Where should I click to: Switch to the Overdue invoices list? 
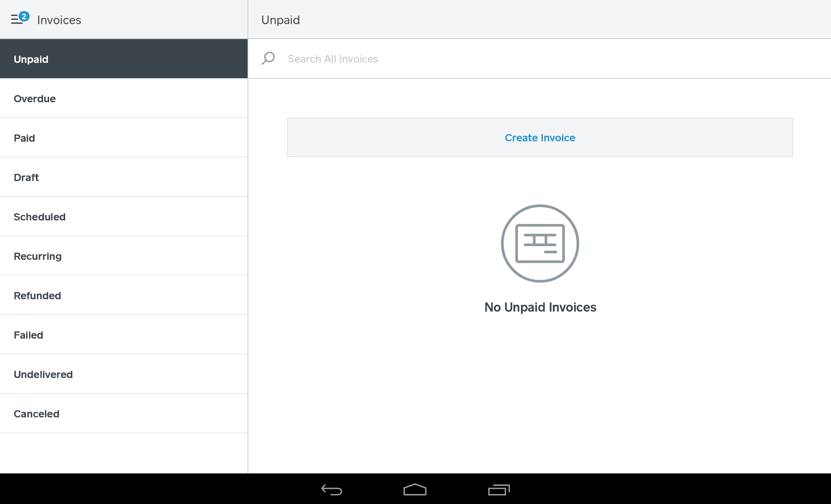coord(123,98)
